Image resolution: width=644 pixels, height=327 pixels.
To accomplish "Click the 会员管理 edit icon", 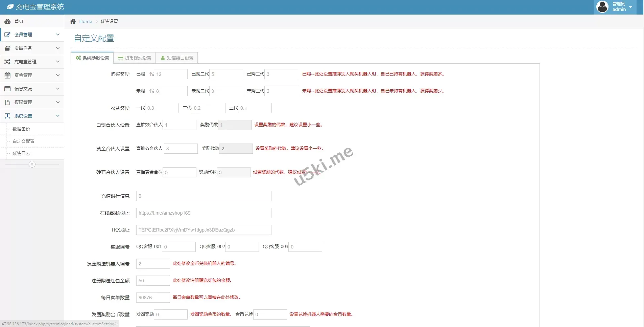I will [x=7, y=34].
